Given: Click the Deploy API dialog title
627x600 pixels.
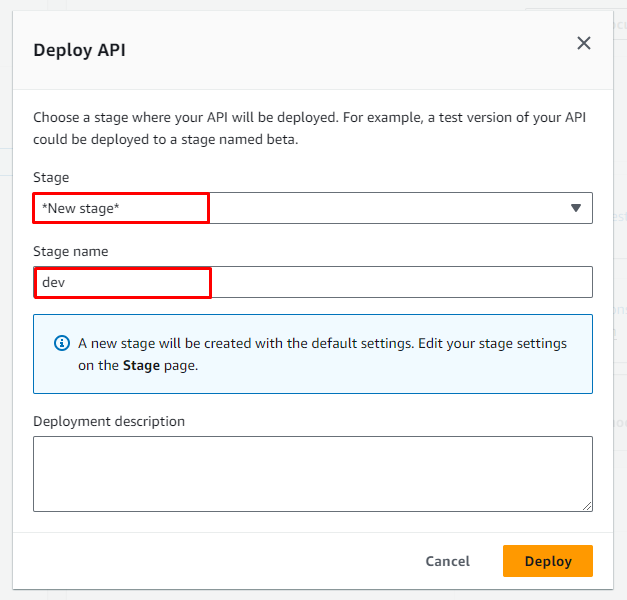Looking at the screenshot, I should click(80, 49).
